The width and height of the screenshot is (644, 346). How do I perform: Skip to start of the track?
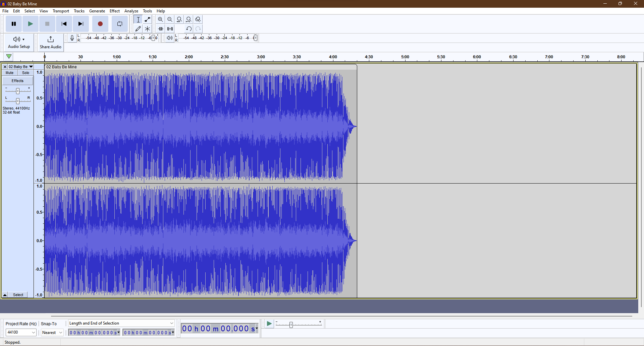[x=64, y=24]
